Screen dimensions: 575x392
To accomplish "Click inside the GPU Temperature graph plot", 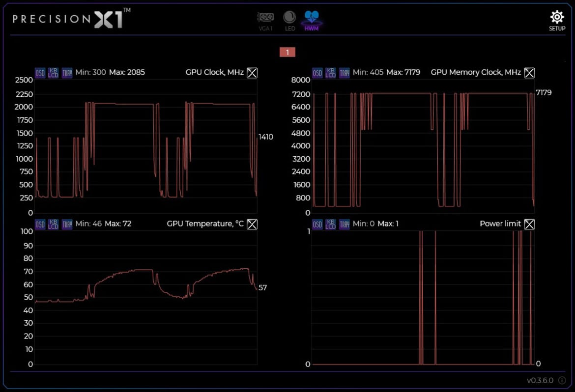I will (146, 298).
